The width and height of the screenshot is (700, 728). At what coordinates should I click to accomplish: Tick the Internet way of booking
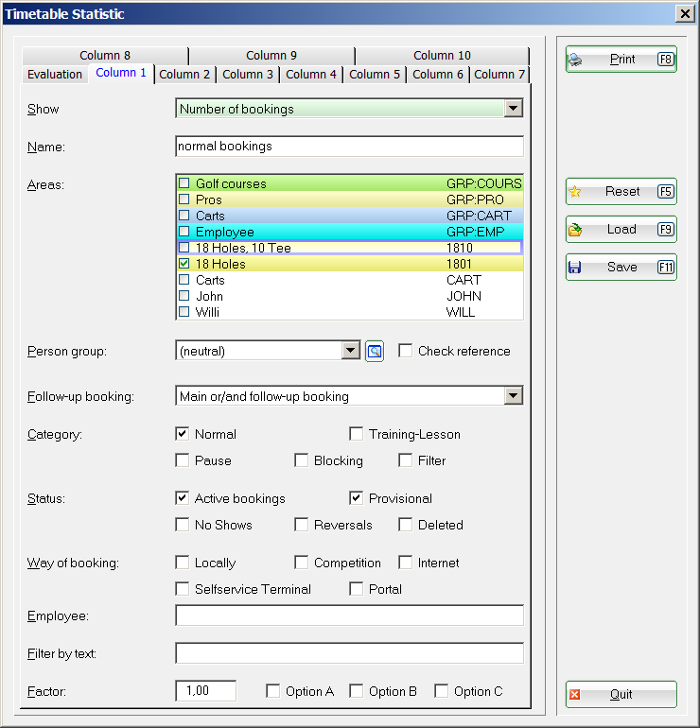pos(406,563)
